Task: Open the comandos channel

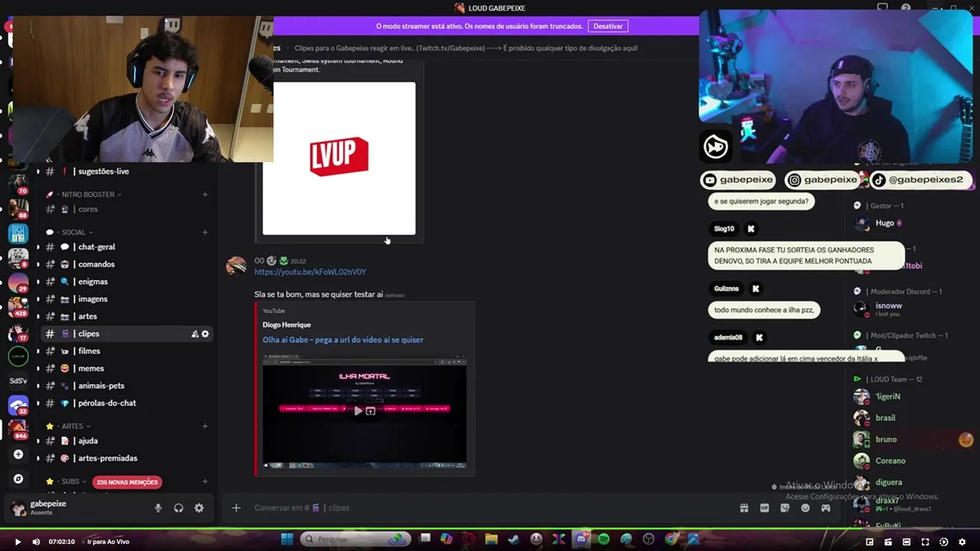Action: click(126, 264)
